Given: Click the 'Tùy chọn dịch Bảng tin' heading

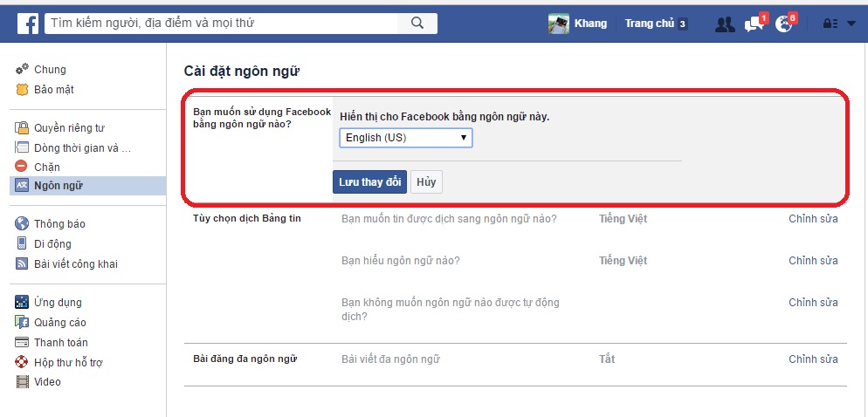Looking at the screenshot, I should coord(247,218).
